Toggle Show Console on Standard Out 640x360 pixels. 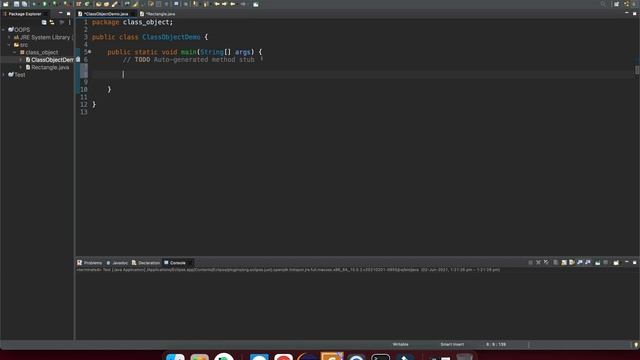(x=580, y=262)
